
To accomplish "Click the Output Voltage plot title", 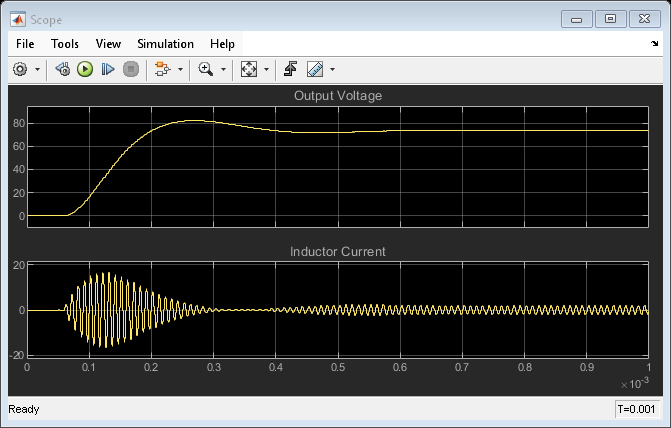I will [337, 96].
